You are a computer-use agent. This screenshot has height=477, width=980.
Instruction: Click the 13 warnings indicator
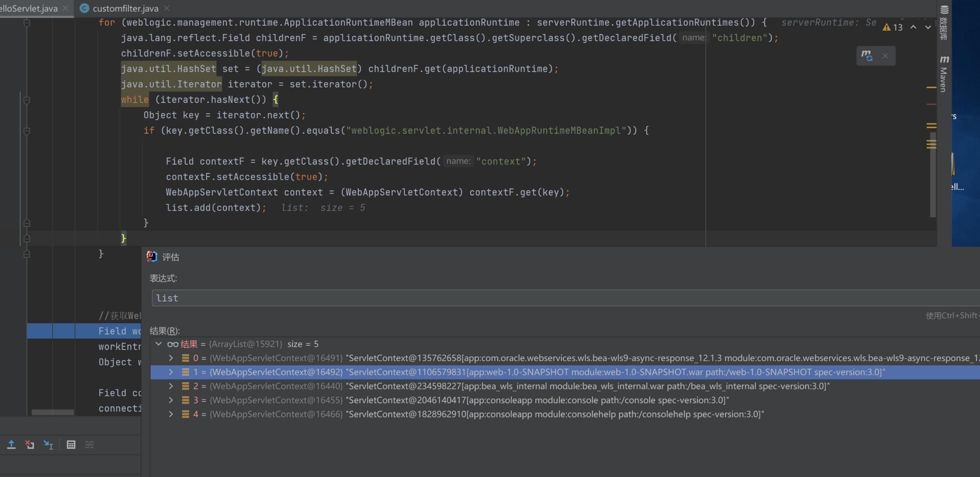coord(893,27)
